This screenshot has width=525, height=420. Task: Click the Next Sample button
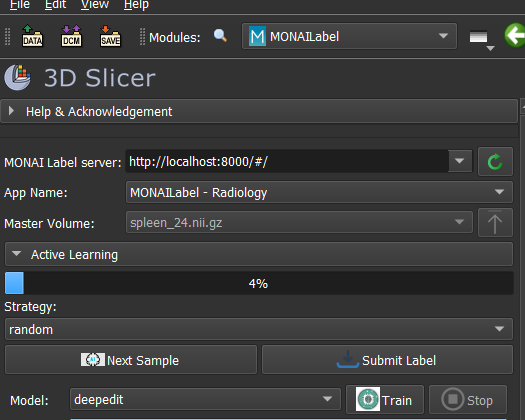coord(131,360)
